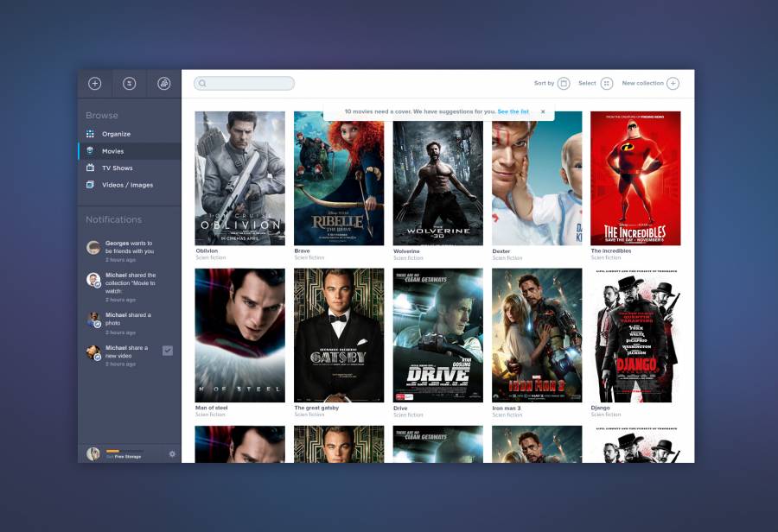Click the add (plus) icon in sidebar header

[x=95, y=84]
